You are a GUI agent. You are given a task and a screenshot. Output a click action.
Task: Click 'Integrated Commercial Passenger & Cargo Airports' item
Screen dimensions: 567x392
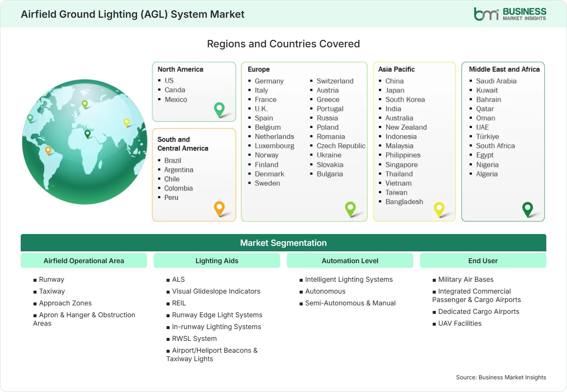477,296
